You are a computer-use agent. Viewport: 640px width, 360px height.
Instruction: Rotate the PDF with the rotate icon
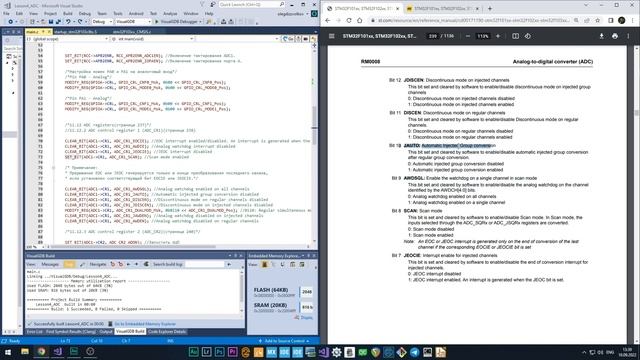528,36
